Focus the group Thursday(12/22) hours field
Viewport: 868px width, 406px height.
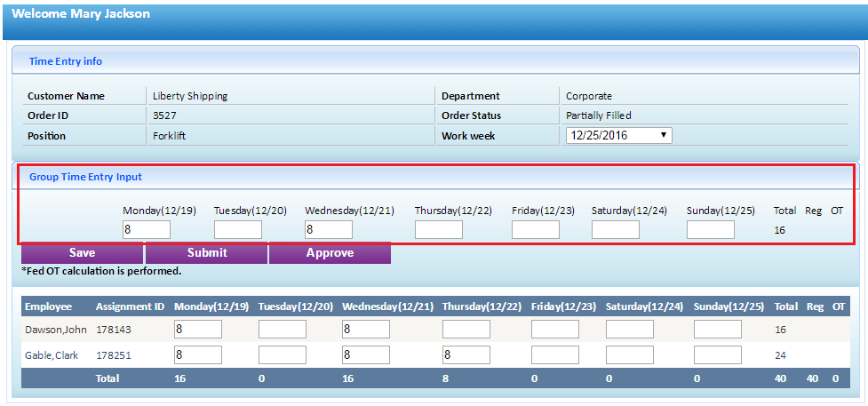click(439, 229)
